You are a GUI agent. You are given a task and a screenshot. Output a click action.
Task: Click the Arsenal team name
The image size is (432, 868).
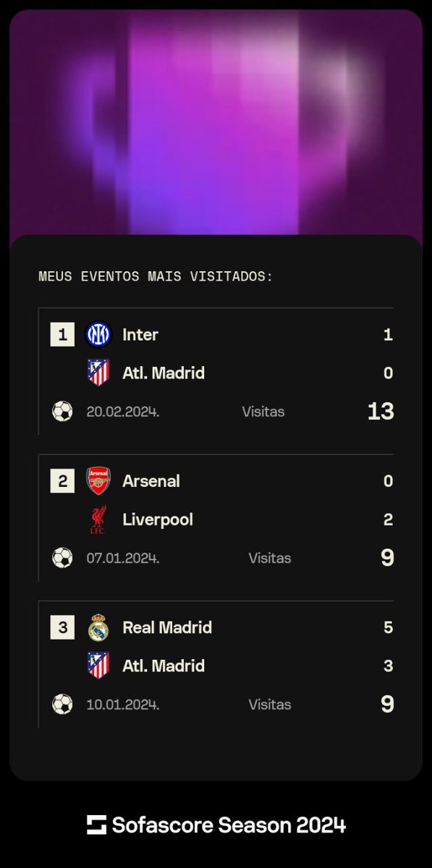coord(151,481)
